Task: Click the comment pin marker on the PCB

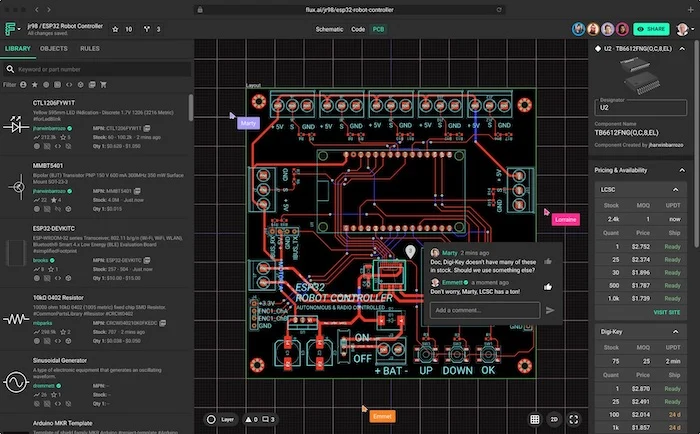Action: 410,252
